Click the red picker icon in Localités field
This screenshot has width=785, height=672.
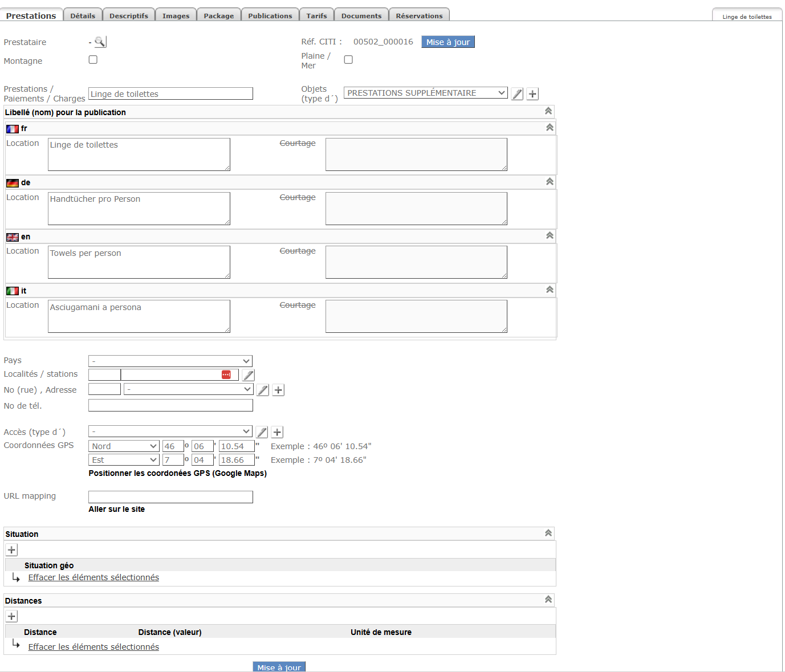click(226, 374)
